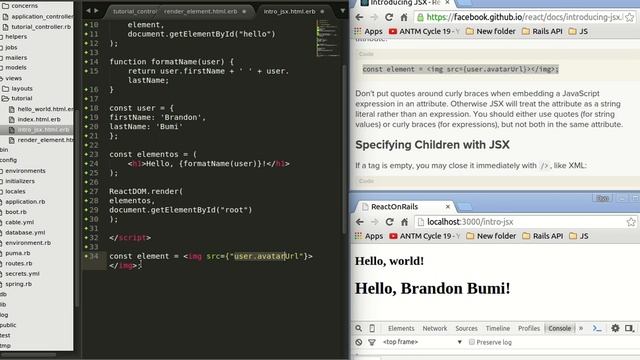This screenshot has height=360, width=640.
Task: Enable Preserve log checkbox
Action: pos(471,342)
